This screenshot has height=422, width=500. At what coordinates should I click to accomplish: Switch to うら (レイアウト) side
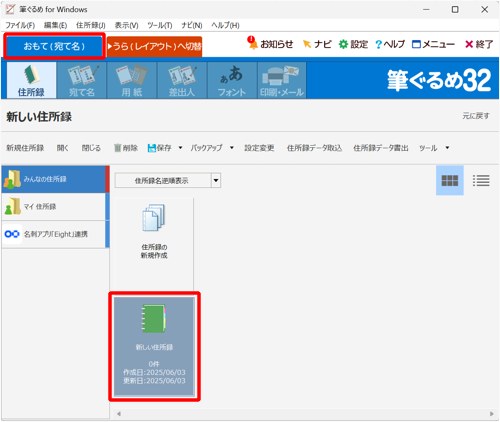[x=155, y=46]
